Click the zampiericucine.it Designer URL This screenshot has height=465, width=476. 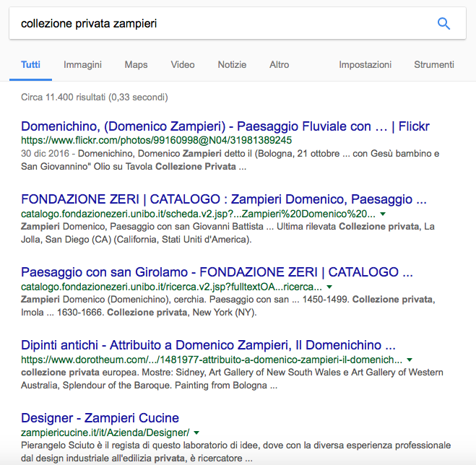[105, 433]
